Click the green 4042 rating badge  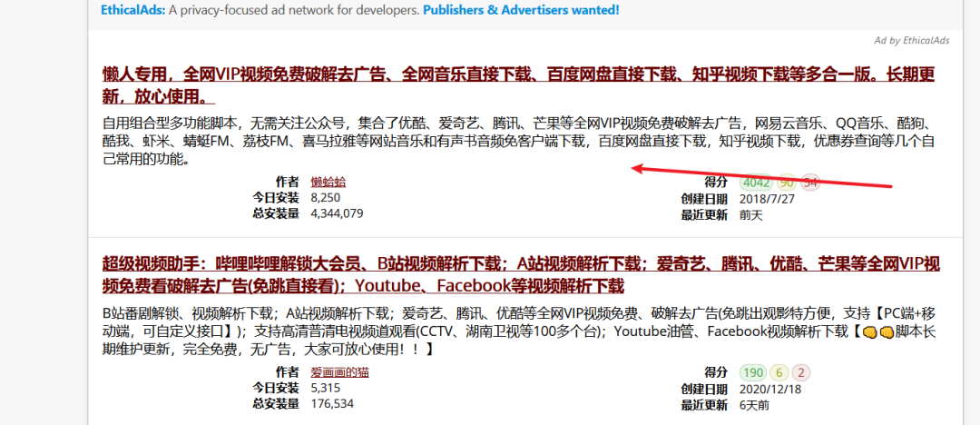click(x=757, y=183)
